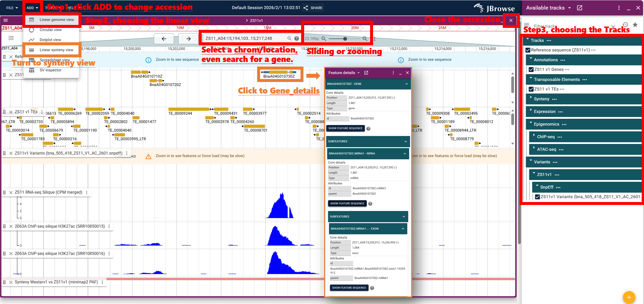Close the H3K27ac SRR10850015 ChIP-seq track
Viewport: 644px width, 304px height.
pyautogui.click(x=11, y=227)
